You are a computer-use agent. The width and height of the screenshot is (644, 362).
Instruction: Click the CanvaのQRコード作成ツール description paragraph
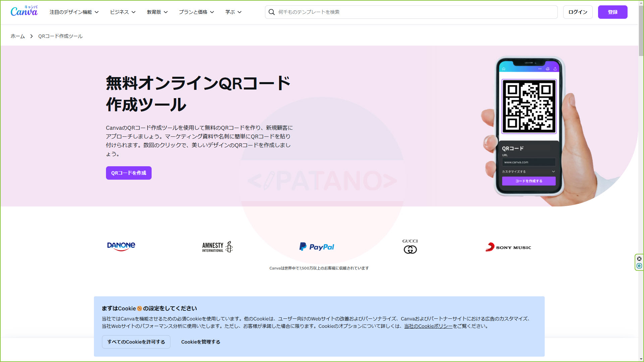click(x=200, y=141)
